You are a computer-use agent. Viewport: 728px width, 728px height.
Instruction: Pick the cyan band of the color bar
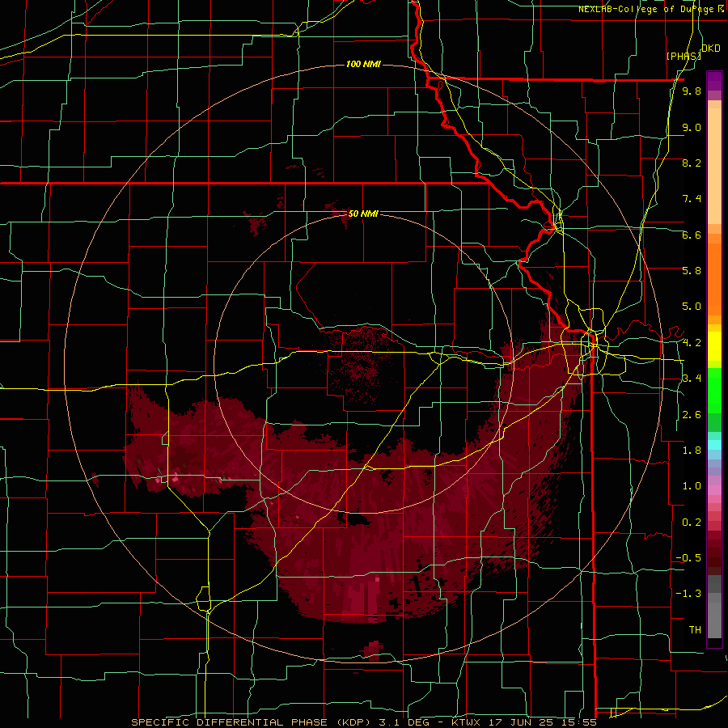pyautogui.click(x=714, y=444)
